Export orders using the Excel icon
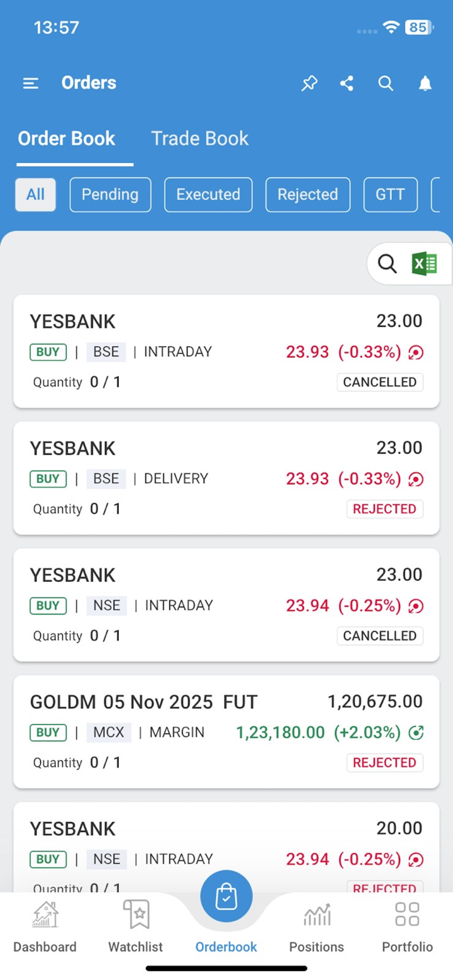 point(424,264)
